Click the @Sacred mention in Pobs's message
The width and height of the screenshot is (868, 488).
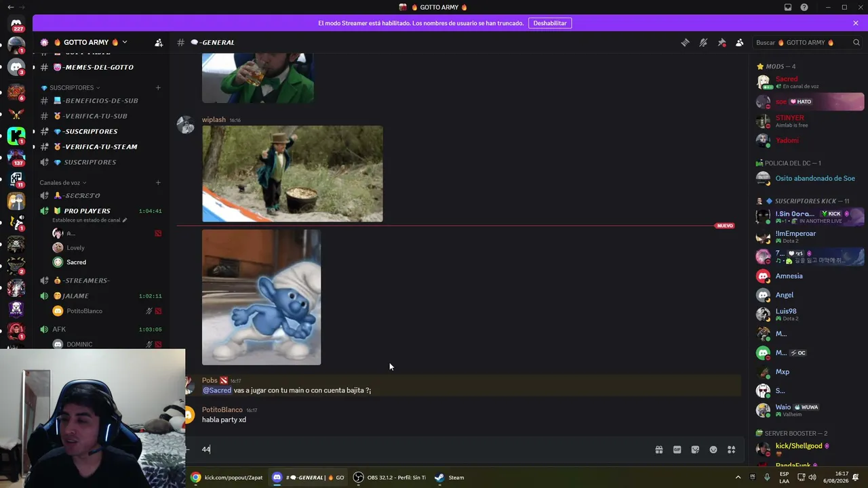tap(217, 390)
